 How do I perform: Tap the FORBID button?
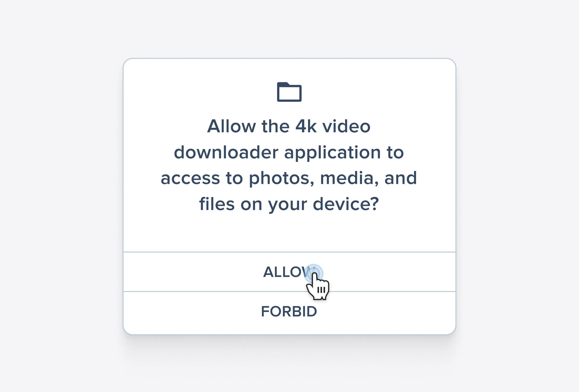(x=289, y=312)
